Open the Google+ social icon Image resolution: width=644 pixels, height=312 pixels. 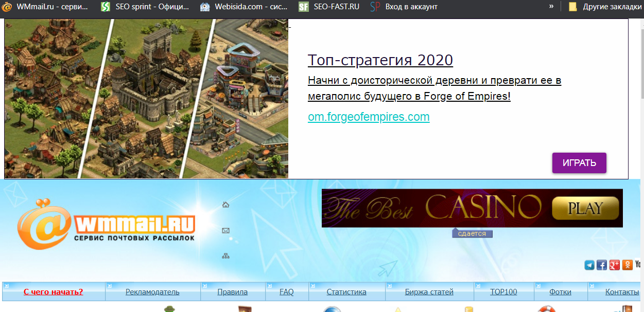(x=615, y=265)
